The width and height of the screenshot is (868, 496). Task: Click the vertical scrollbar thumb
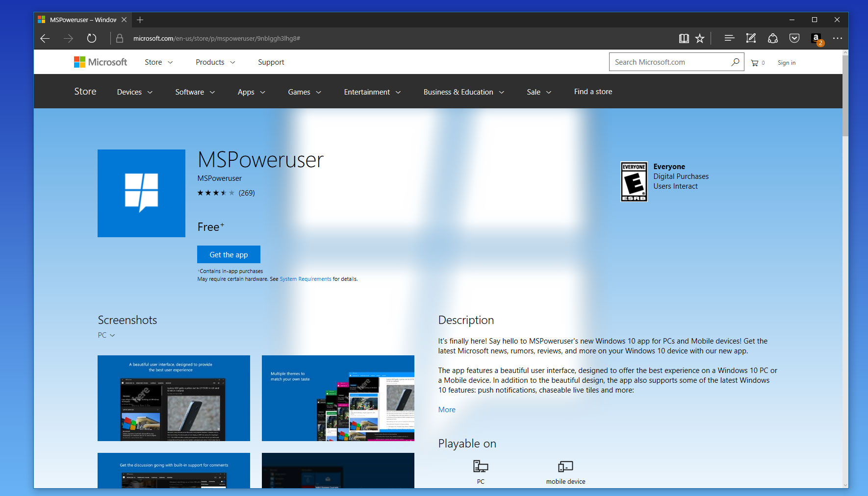(845, 96)
